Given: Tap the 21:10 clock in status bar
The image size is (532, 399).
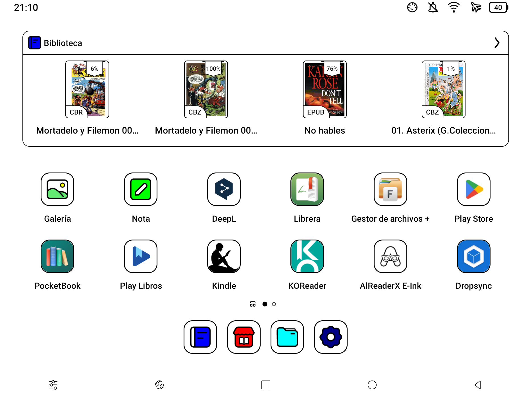Looking at the screenshot, I should pyautogui.click(x=26, y=7).
